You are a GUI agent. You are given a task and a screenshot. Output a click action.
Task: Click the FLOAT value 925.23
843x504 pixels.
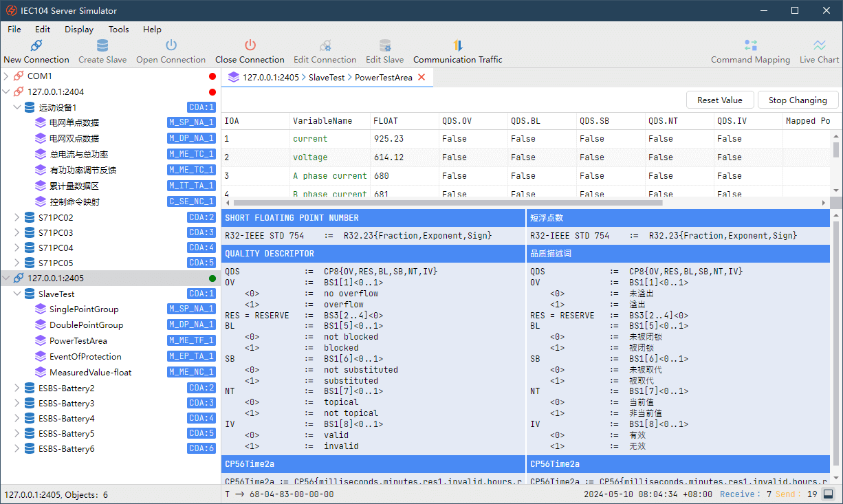[x=388, y=139]
